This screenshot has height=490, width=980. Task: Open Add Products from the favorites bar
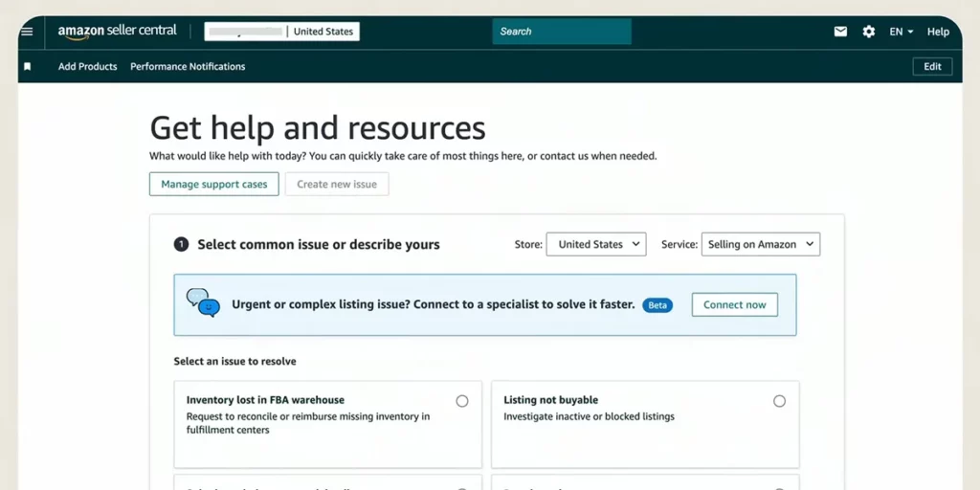point(87,67)
